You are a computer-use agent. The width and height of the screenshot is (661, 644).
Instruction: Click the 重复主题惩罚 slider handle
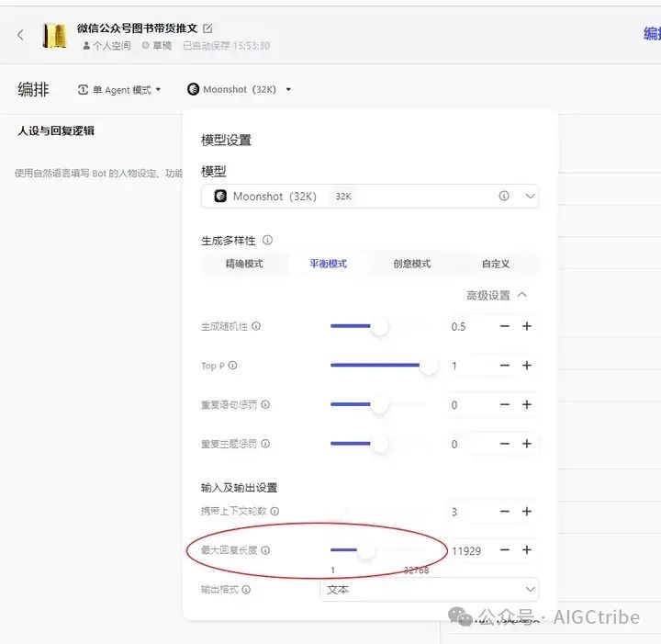pos(379,444)
